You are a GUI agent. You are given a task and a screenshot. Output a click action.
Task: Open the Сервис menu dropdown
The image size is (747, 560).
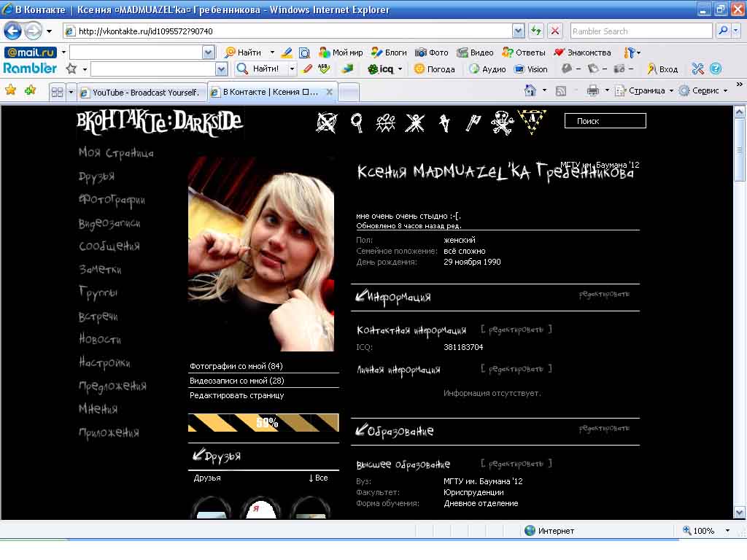(726, 90)
